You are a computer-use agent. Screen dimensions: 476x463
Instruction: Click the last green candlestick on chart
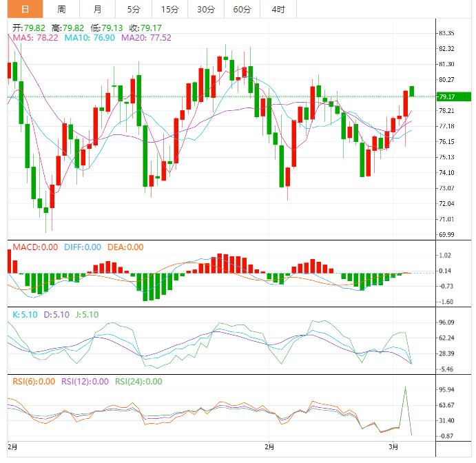[x=412, y=92]
